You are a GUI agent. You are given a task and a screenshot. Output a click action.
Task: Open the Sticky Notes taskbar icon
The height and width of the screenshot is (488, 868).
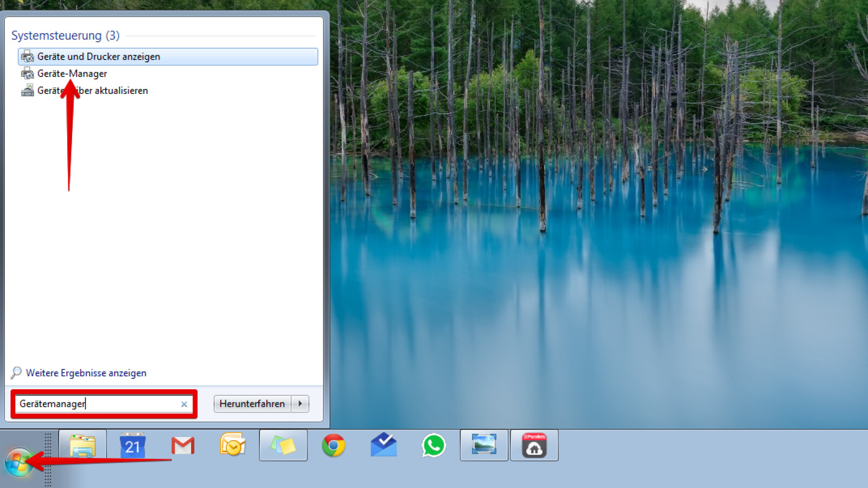(x=283, y=446)
